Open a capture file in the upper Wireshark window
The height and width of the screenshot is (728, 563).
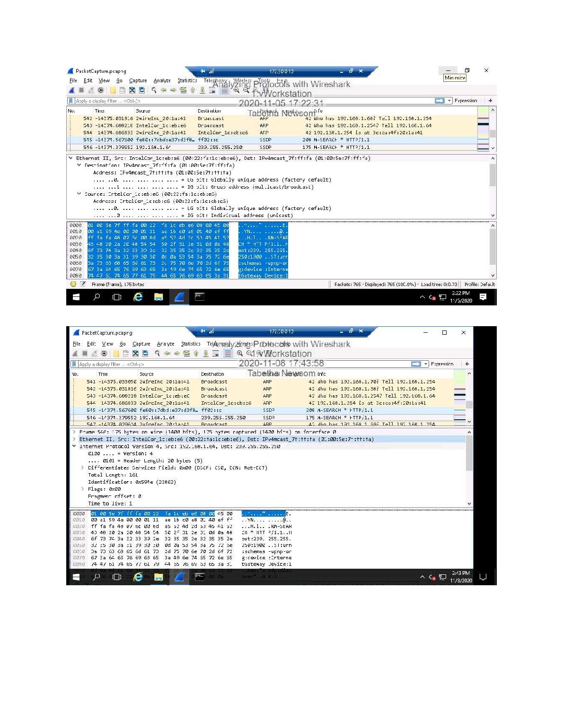113,90
